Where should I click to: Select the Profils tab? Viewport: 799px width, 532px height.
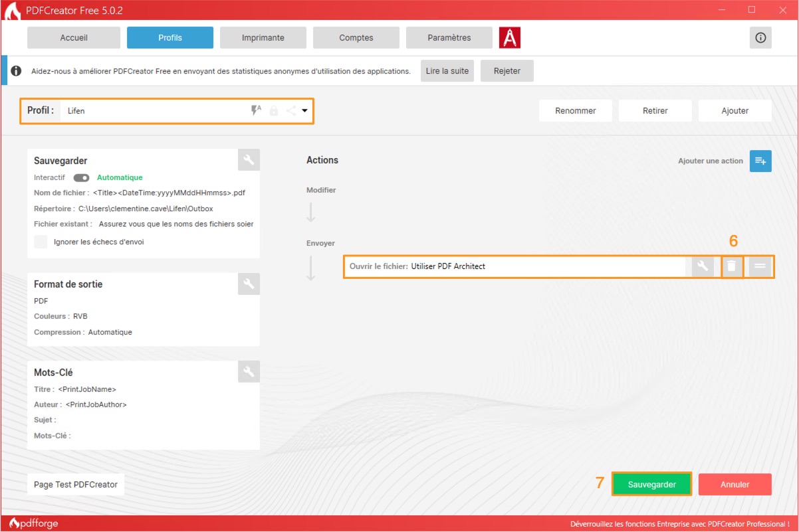(170, 38)
